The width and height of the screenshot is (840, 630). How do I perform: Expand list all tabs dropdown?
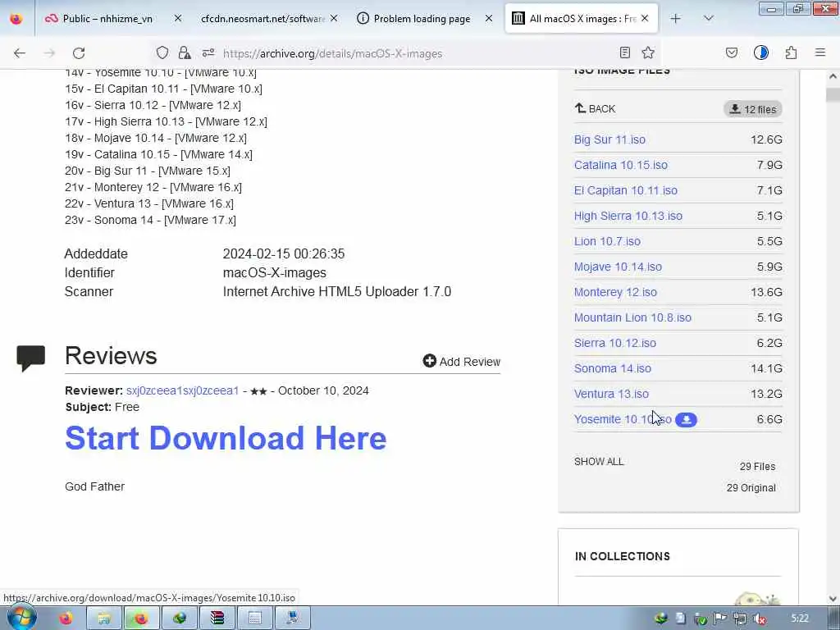[708, 19]
